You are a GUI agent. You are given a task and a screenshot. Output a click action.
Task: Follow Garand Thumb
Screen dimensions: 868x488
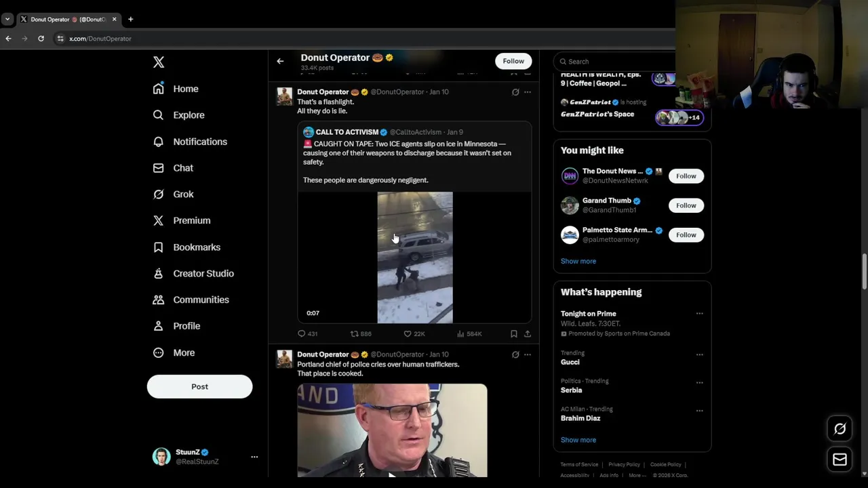(x=686, y=205)
